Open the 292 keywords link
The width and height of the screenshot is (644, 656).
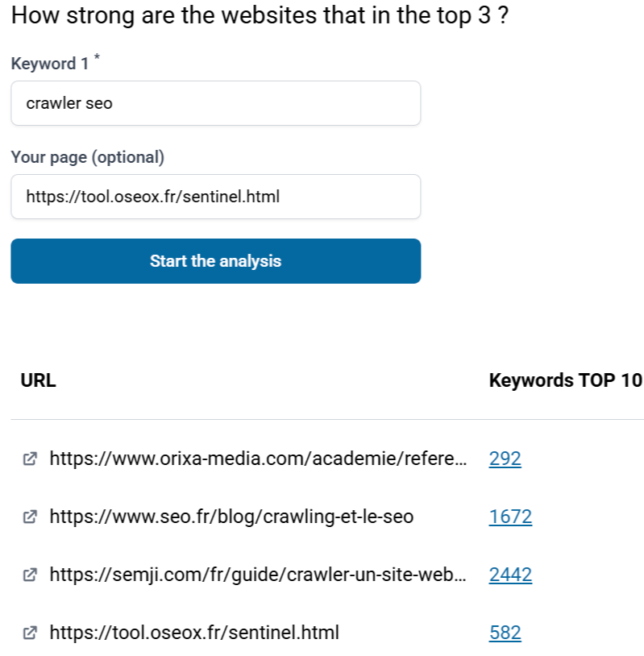pos(505,459)
